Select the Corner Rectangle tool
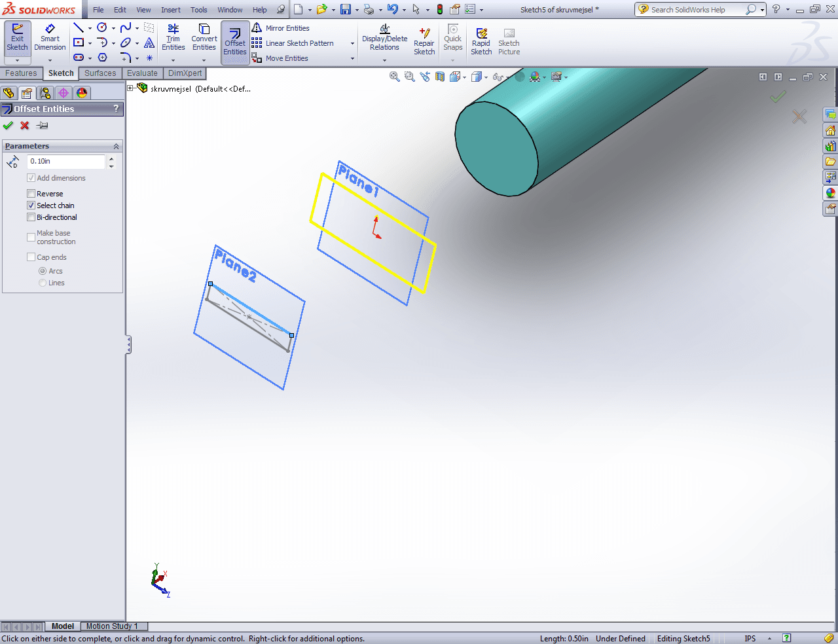The height and width of the screenshot is (644, 838). 79,43
